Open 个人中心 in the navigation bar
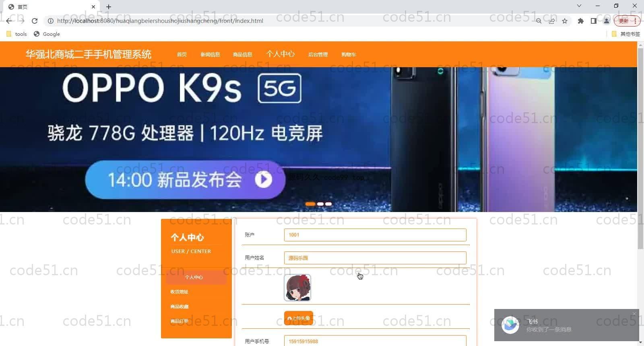 281,54
